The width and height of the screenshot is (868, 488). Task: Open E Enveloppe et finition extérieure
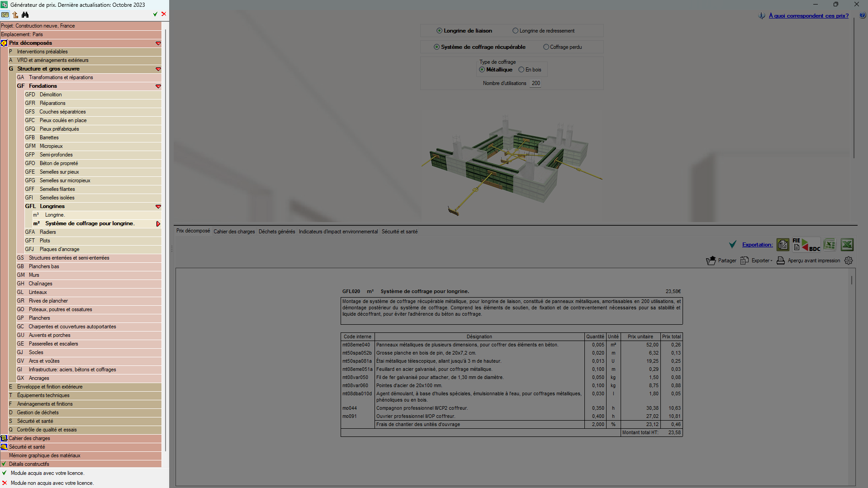85,387
